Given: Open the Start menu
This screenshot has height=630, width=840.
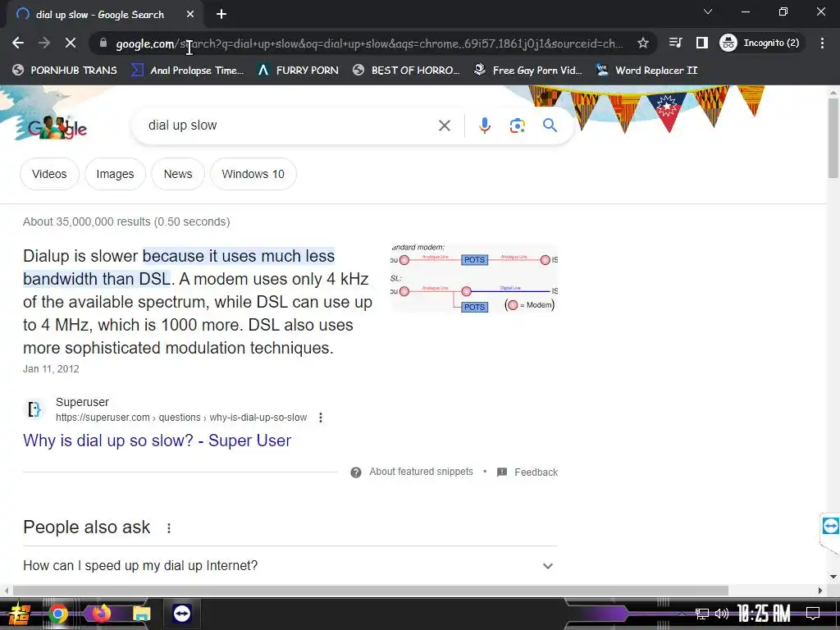Looking at the screenshot, I should 19,614.
